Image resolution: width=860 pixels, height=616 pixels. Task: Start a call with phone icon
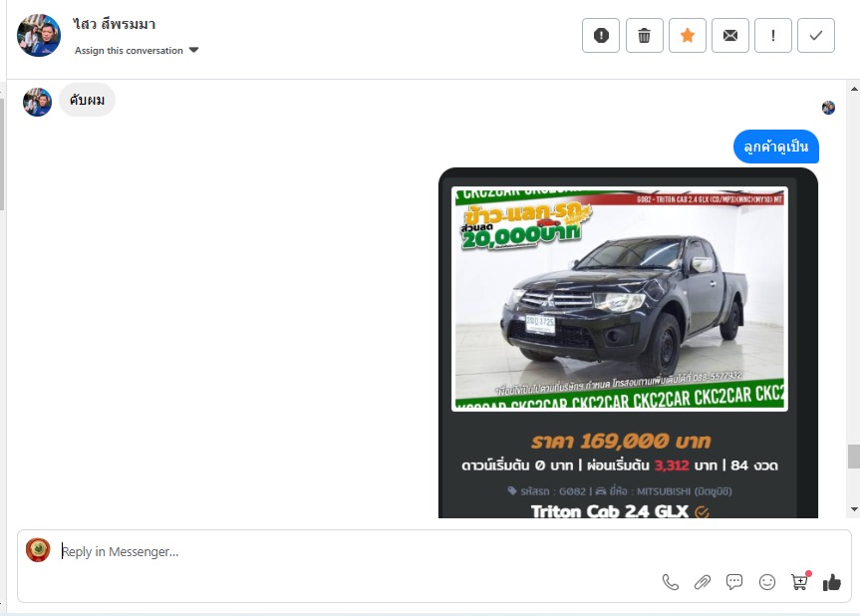point(671,582)
